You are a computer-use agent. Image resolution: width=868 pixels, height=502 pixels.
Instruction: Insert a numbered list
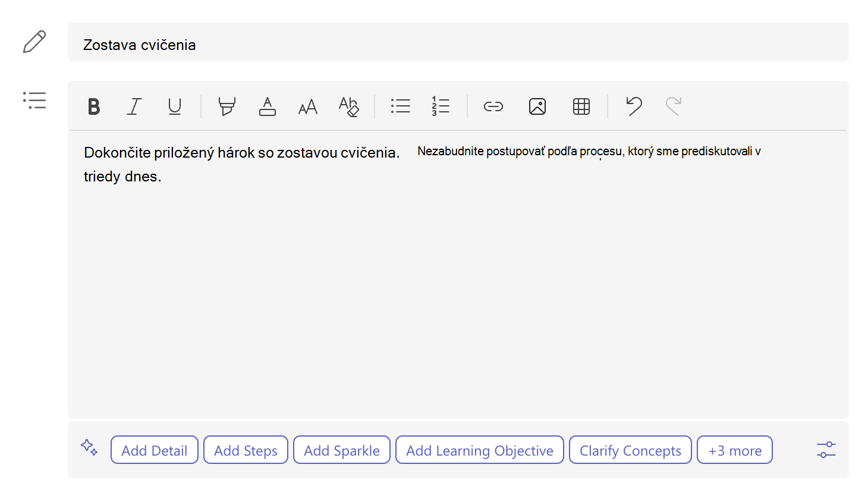tap(441, 106)
